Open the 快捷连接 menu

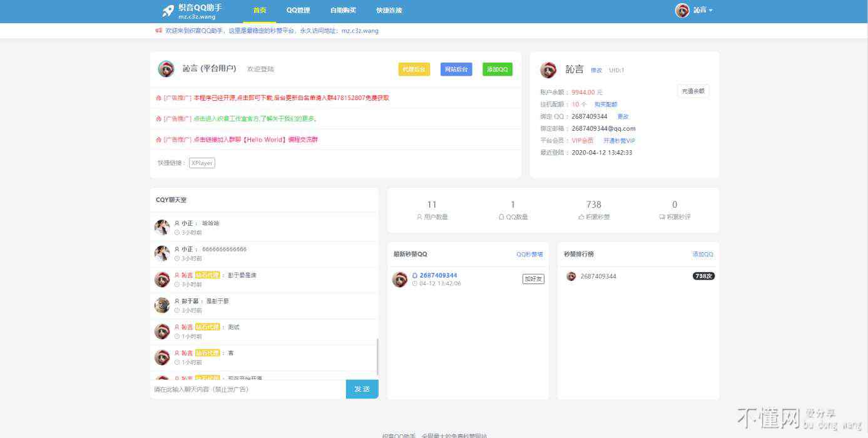[389, 11]
